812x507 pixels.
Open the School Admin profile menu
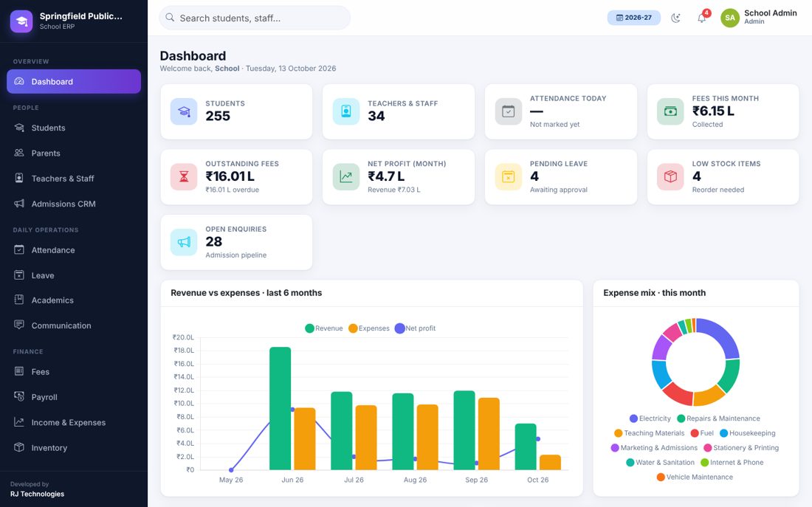759,18
